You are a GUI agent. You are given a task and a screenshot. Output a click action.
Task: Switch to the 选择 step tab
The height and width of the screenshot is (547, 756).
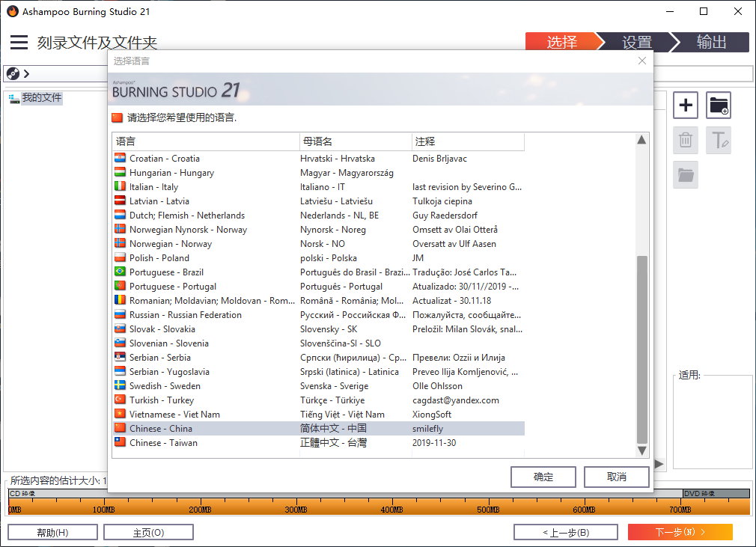561,42
